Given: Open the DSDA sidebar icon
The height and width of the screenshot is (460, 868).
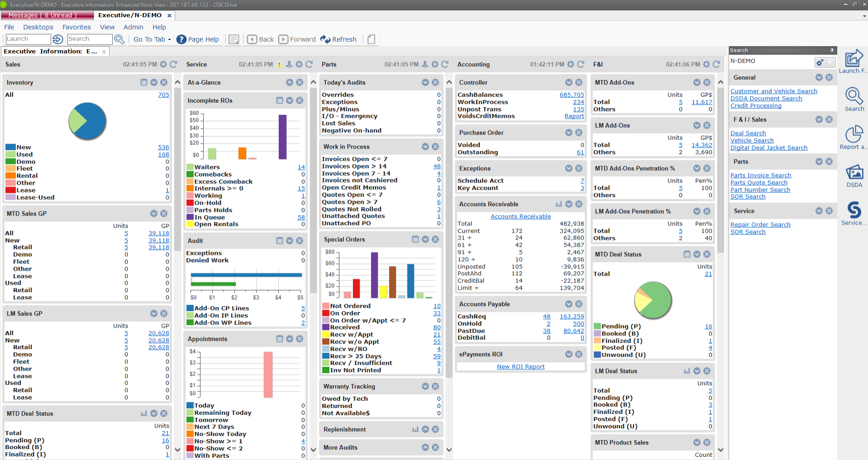Looking at the screenshot, I should pyautogui.click(x=854, y=176).
